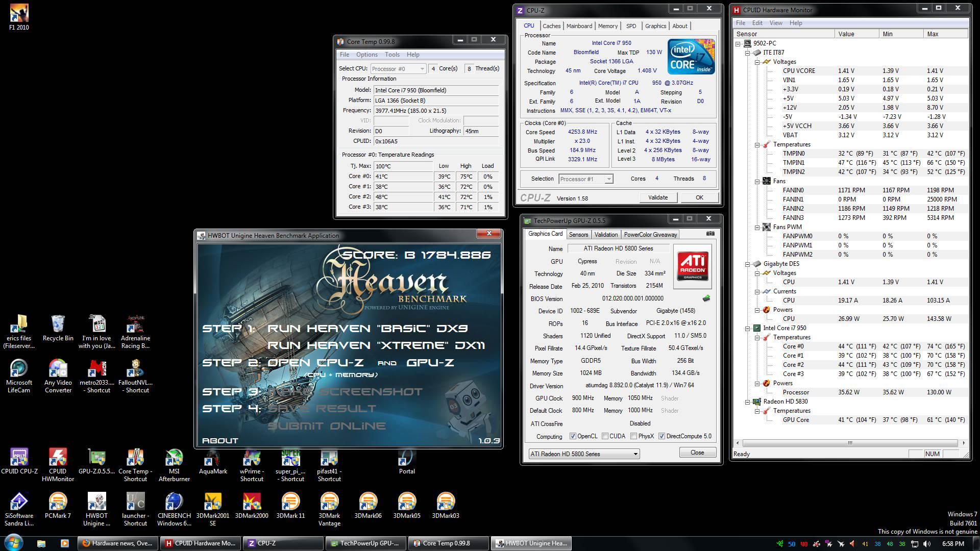Click HWMonitor horizontal scrollbar
The width and height of the screenshot is (980, 551).
pos(850,443)
